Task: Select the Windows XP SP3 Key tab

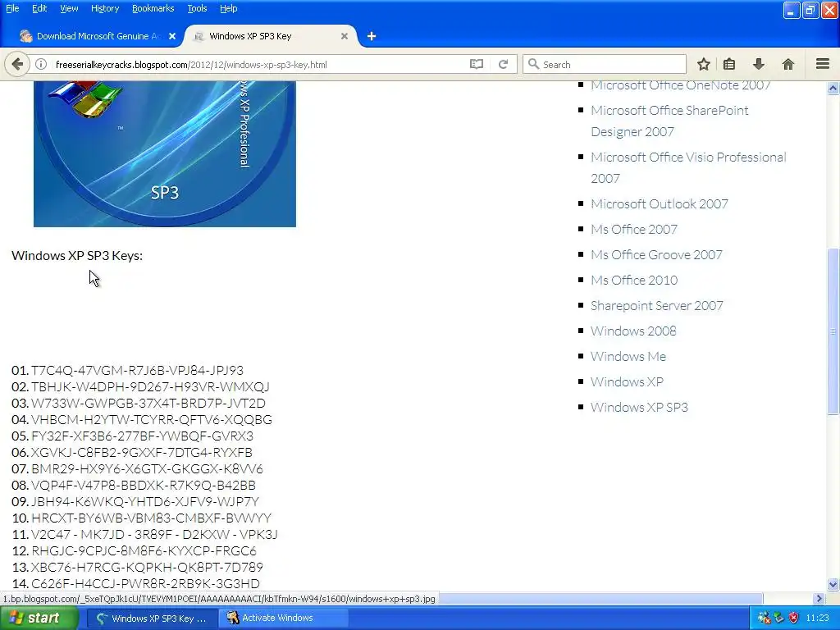Action: pyautogui.click(x=271, y=36)
